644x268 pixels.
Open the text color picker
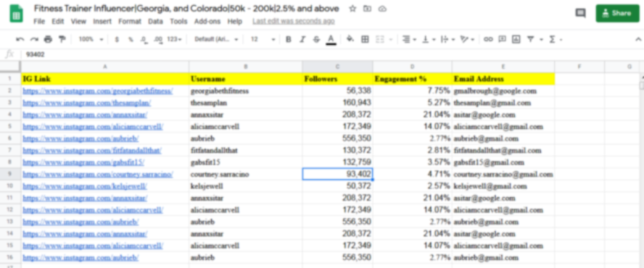(331, 39)
